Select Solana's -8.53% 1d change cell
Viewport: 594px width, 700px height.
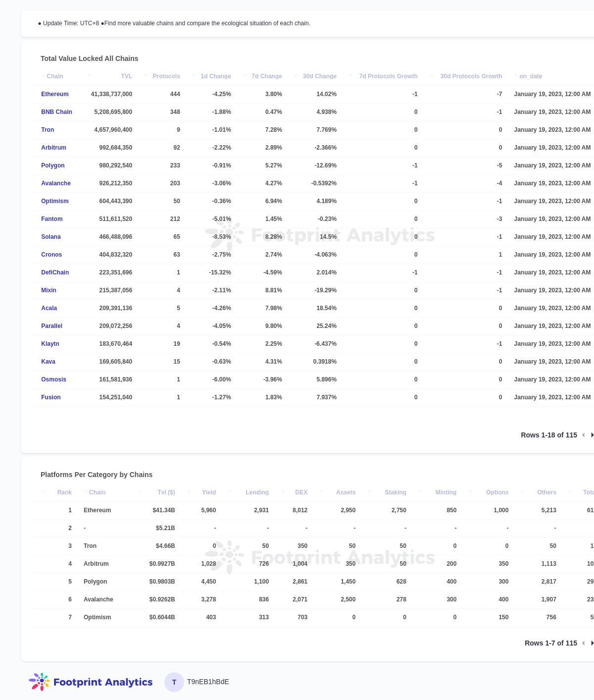click(x=222, y=237)
